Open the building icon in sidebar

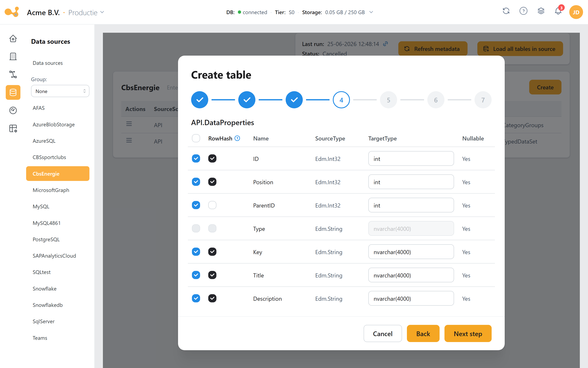13,56
